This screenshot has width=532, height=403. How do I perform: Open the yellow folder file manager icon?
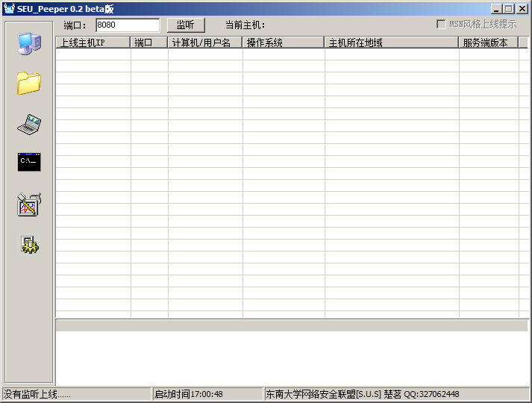coord(29,83)
